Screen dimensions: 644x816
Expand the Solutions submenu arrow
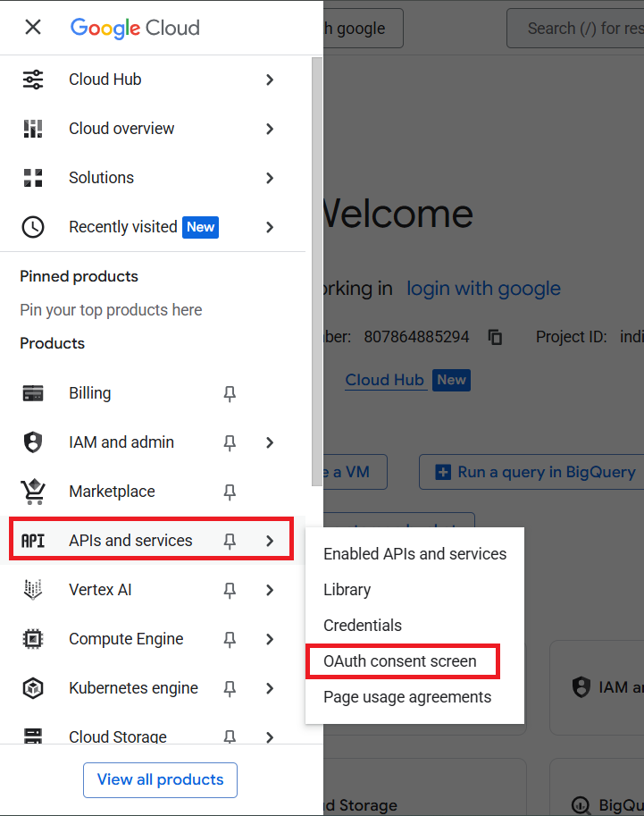click(x=270, y=178)
